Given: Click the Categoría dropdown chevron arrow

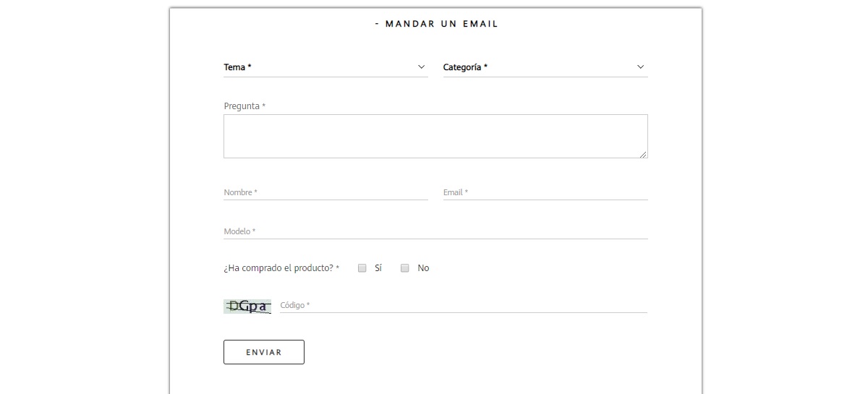Looking at the screenshot, I should pos(640,67).
